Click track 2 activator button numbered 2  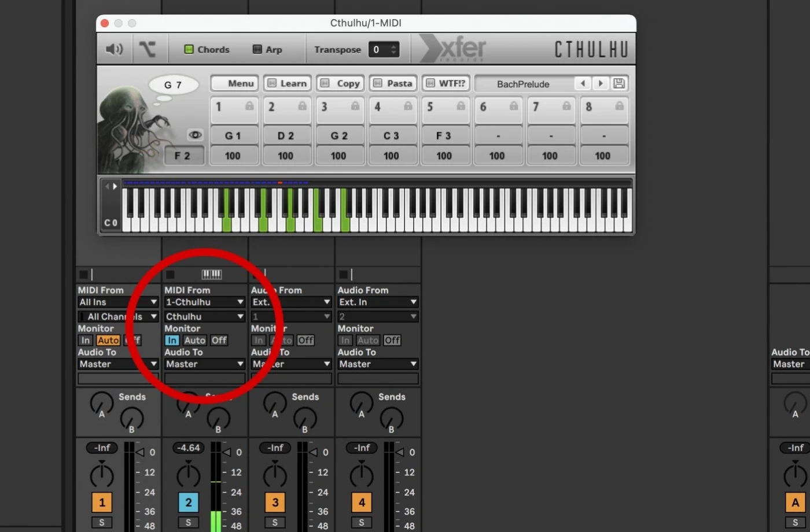coord(189,503)
